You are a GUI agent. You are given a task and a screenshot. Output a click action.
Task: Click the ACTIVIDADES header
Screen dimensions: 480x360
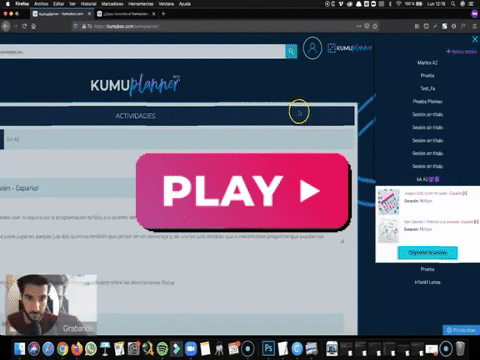(x=135, y=116)
